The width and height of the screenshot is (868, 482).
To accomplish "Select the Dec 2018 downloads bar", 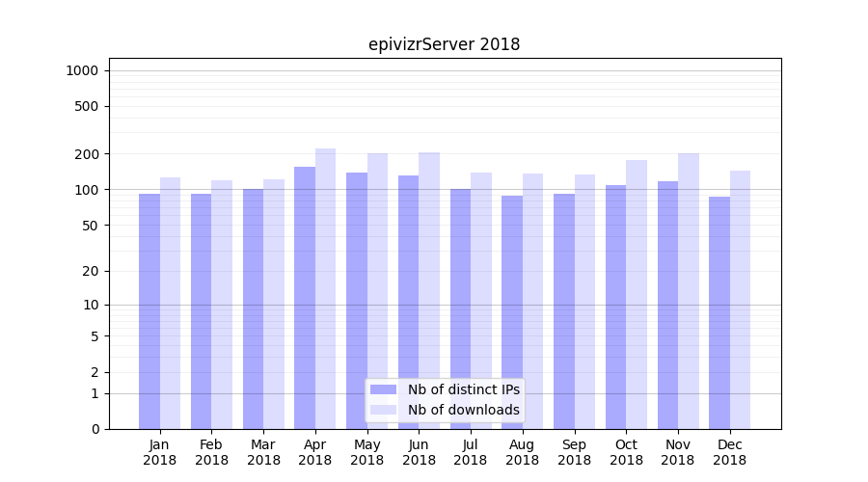I will 740,299.
